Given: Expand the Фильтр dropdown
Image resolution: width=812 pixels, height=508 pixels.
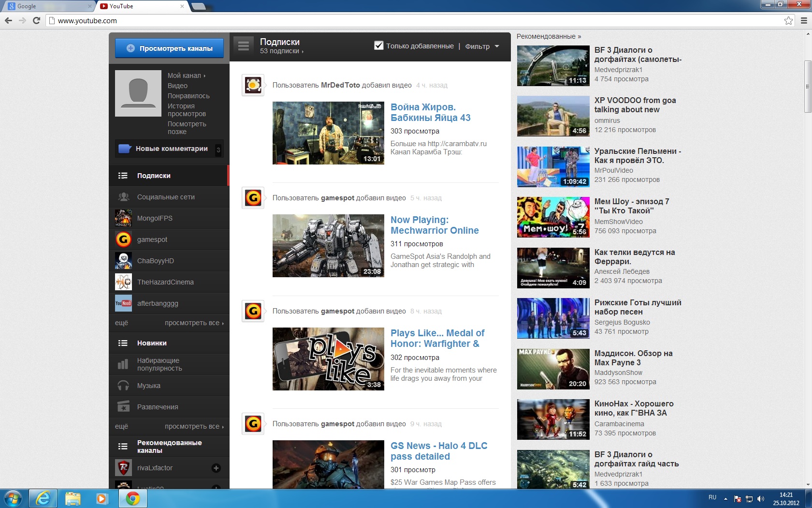Looking at the screenshot, I should point(482,46).
